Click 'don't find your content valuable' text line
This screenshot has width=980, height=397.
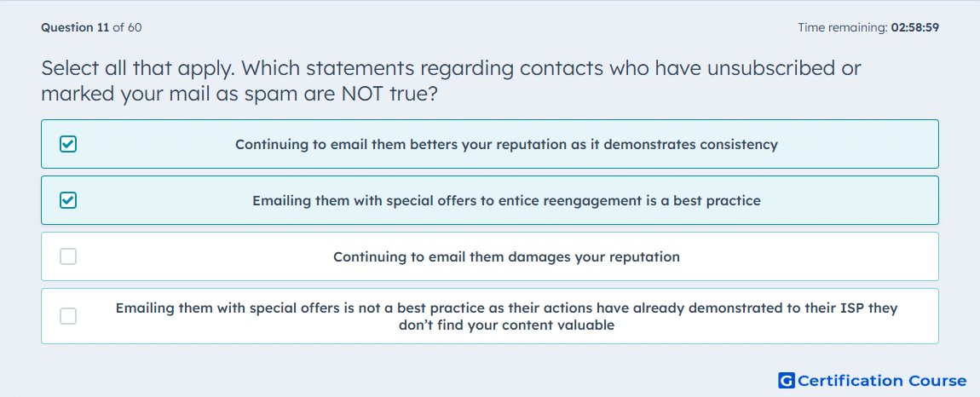(506, 325)
